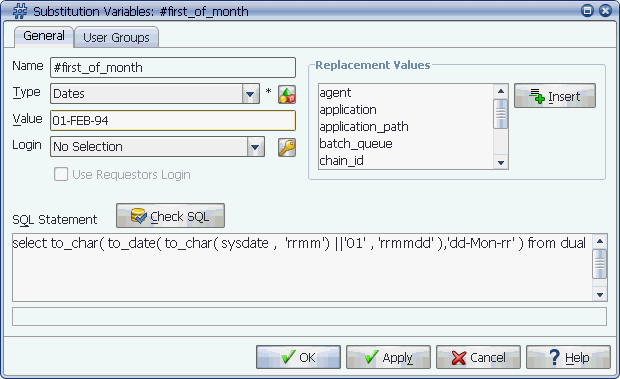The height and width of the screenshot is (379, 620).
Task: Click the Substitution Variables title bar icon
Action: (20, 11)
